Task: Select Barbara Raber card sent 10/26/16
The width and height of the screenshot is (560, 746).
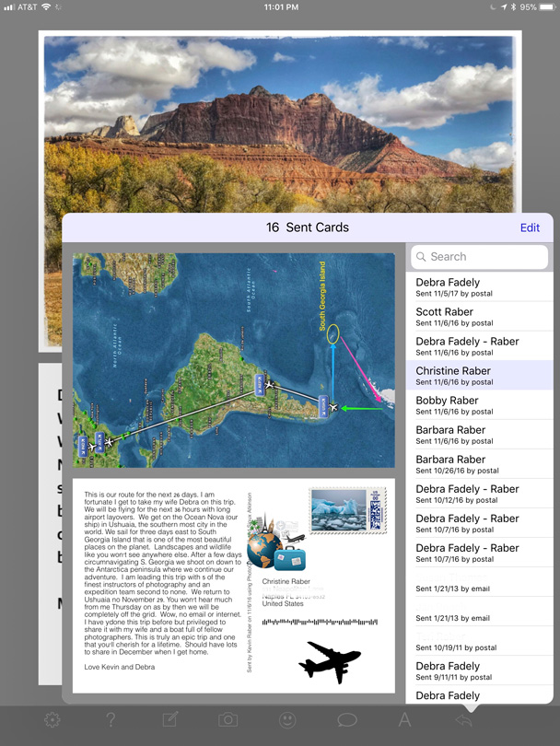Action: click(x=479, y=464)
